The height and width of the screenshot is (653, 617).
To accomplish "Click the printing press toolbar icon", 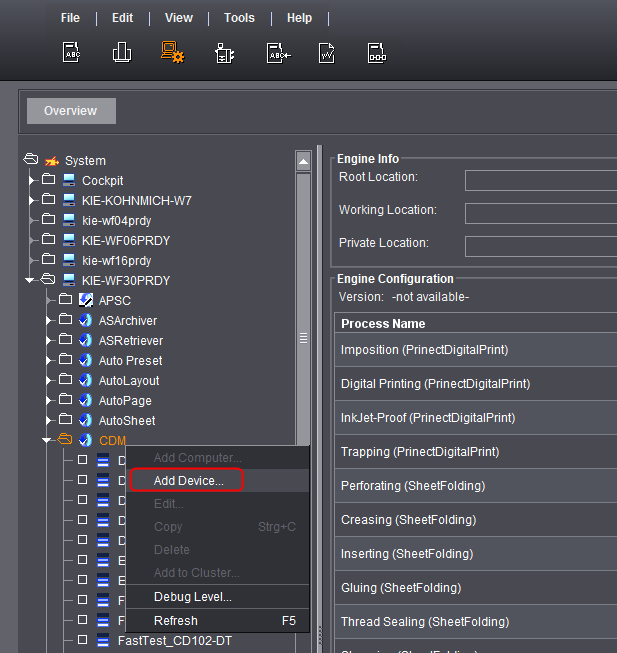I will pos(122,53).
